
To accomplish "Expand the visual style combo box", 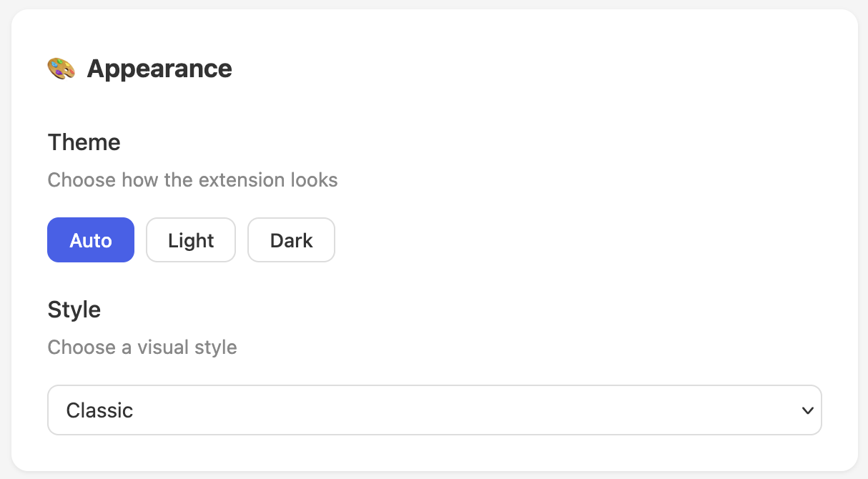I will tap(434, 410).
